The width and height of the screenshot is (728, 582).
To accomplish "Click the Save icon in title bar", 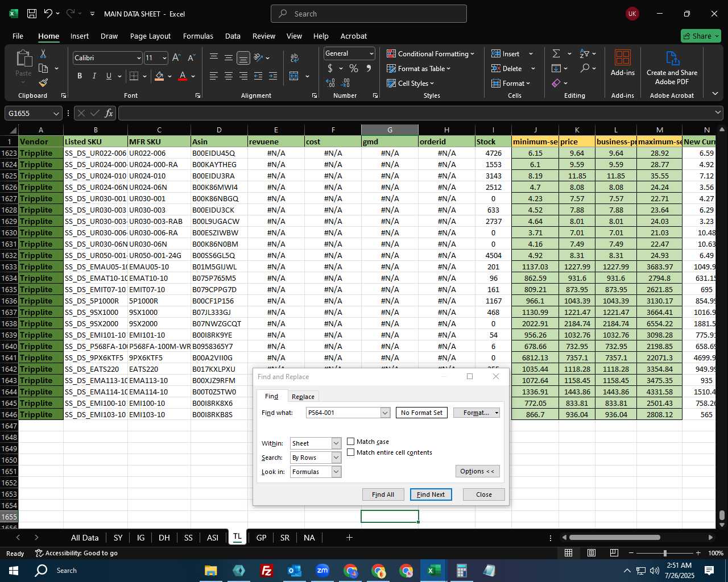I will tap(32, 14).
